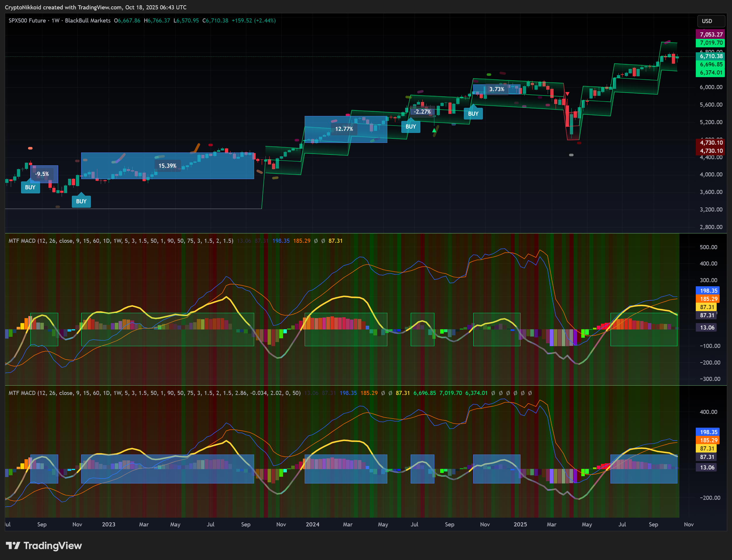The height and width of the screenshot is (560, 732).
Task: Select the -9.5% range label
Action: point(42,174)
